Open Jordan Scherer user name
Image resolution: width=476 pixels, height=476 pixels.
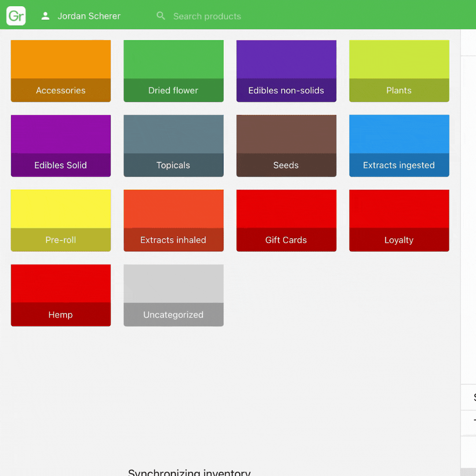[x=89, y=16]
